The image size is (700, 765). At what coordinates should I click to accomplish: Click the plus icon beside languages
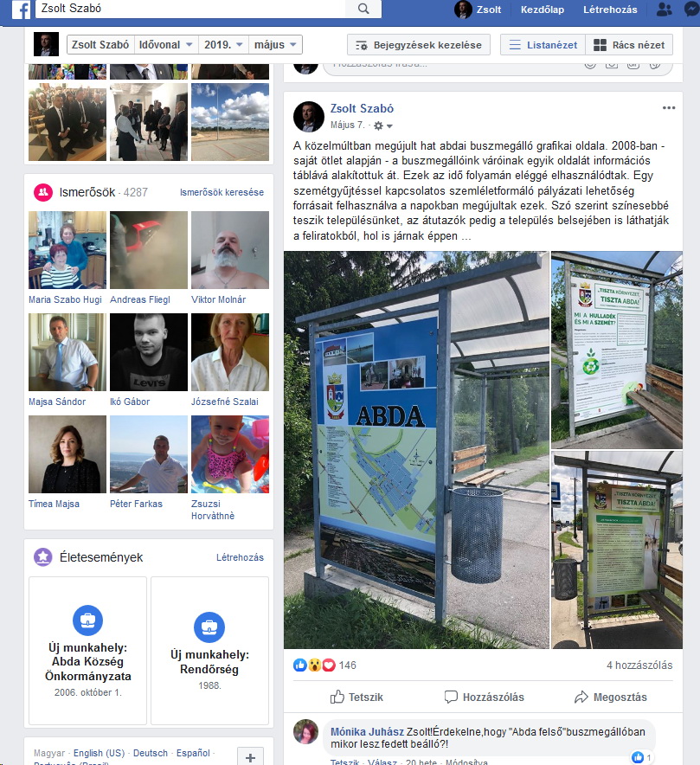tap(250, 756)
